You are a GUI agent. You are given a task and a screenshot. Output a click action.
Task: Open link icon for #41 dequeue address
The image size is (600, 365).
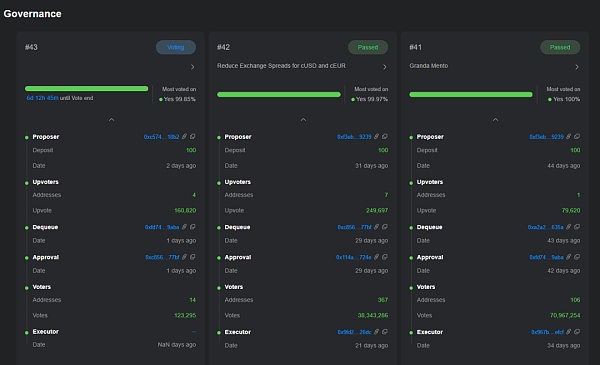tap(569, 226)
